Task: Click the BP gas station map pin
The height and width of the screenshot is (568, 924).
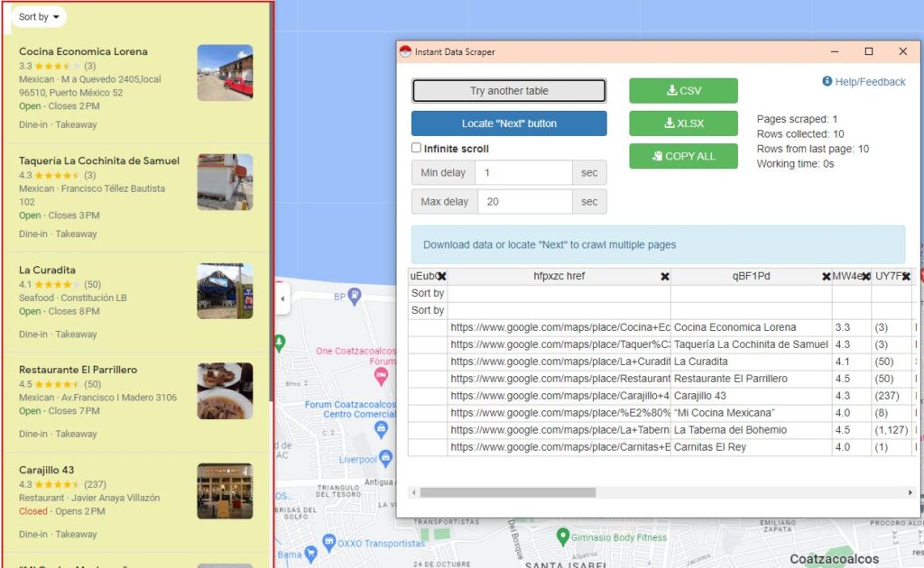Action: point(356,295)
